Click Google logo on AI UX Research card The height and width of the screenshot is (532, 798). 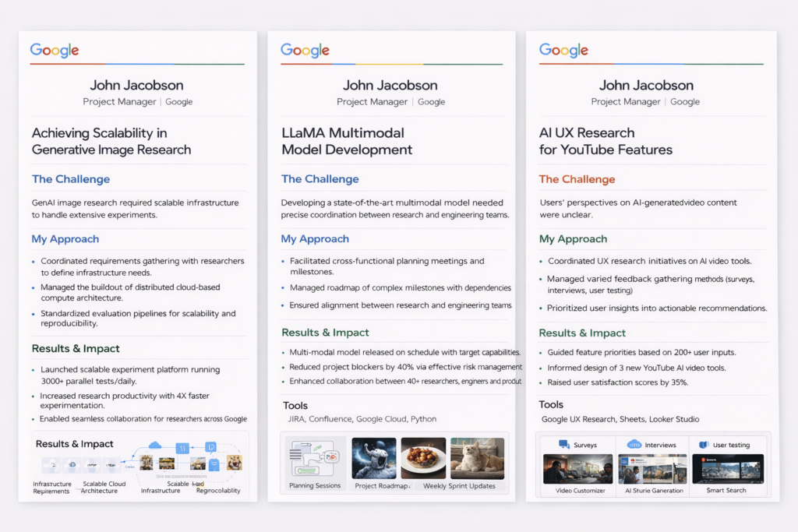(563, 51)
